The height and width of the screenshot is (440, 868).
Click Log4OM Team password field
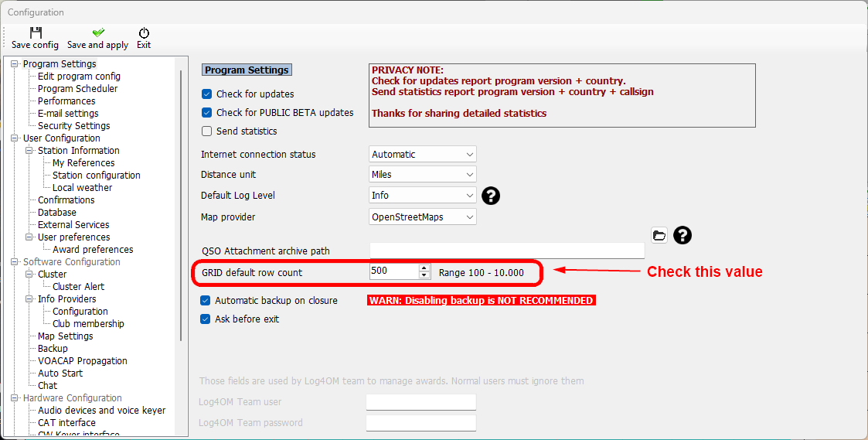[x=421, y=423]
